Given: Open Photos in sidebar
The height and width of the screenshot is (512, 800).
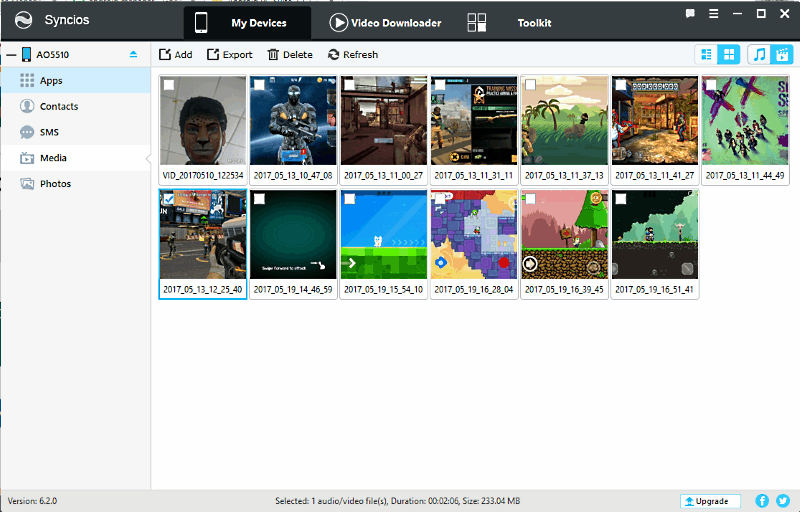Looking at the screenshot, I should tap(76, 184).
